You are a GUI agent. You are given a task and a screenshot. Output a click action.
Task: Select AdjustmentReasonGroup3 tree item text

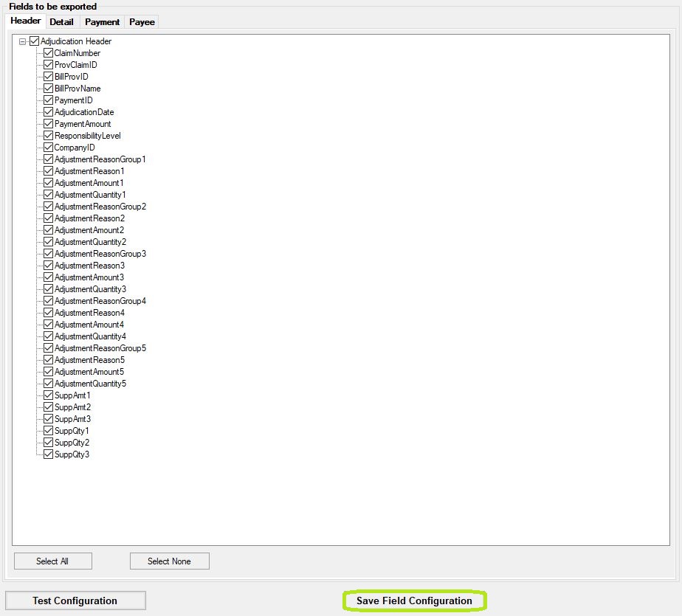tap(100, 254)
